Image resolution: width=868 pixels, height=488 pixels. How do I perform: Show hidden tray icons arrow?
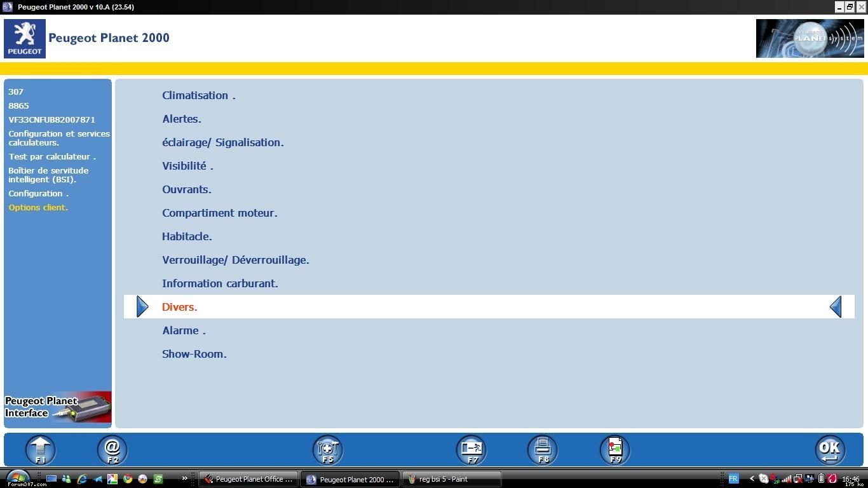tap(752, 478)
